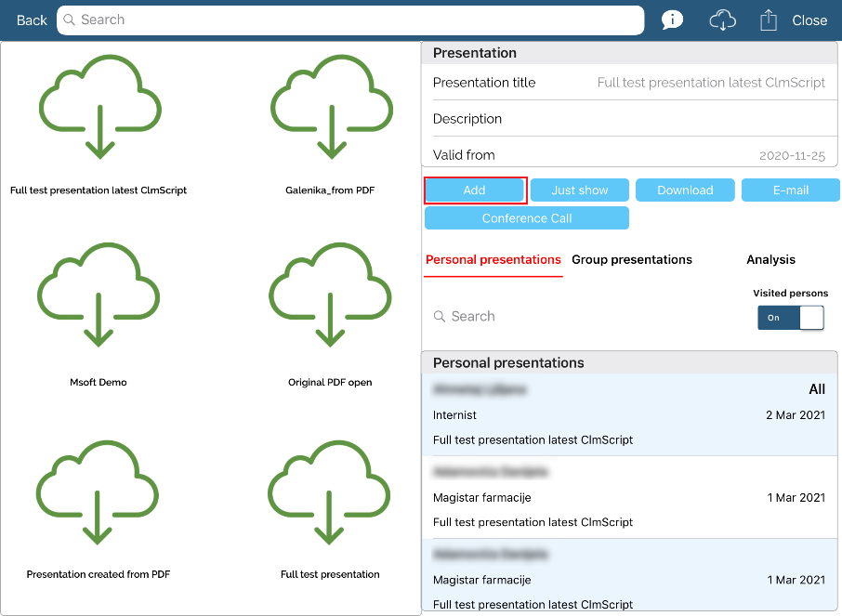842x616 pixels.
Task: Tap the share/export icon in top bar
Action: 768,20
